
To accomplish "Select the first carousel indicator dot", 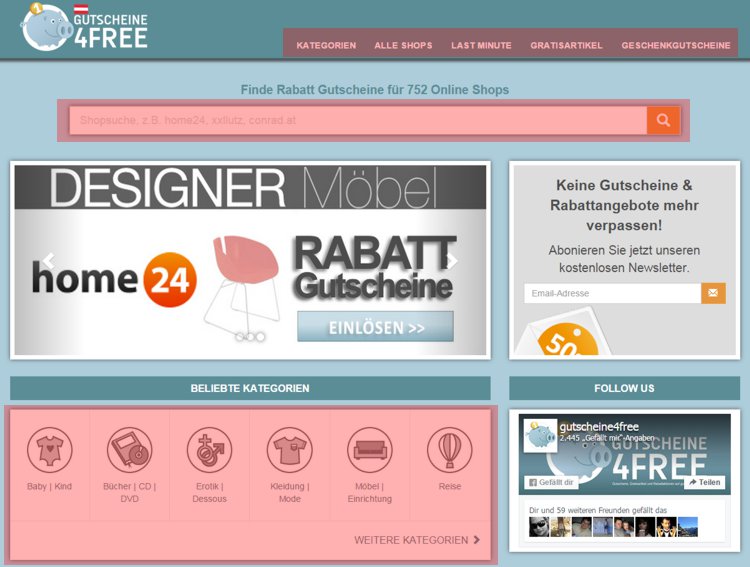I will click(240, 337).
